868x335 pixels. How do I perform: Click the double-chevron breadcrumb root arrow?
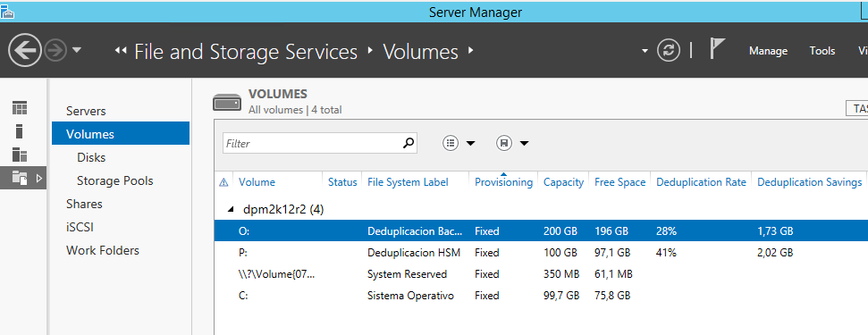point(120,51)
